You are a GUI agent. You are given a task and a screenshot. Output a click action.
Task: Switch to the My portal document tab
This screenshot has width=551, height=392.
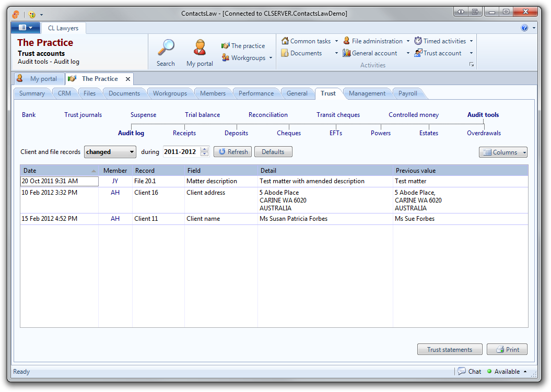pos(39,79)
